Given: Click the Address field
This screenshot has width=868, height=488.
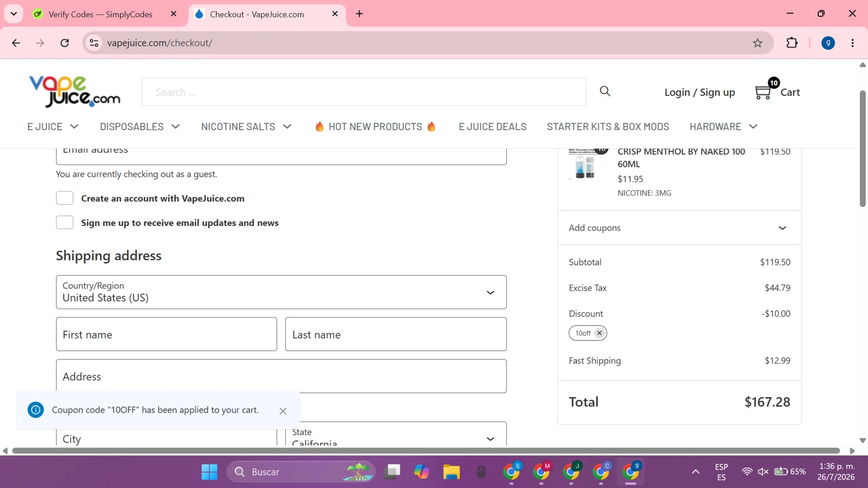Looking at the screenshot, I should click(281, 376).
